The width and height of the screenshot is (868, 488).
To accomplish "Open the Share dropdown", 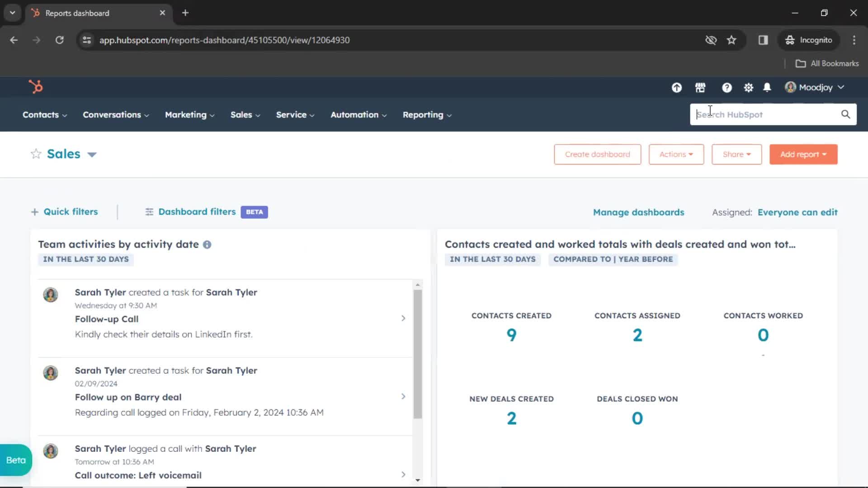I will point(736,154).
